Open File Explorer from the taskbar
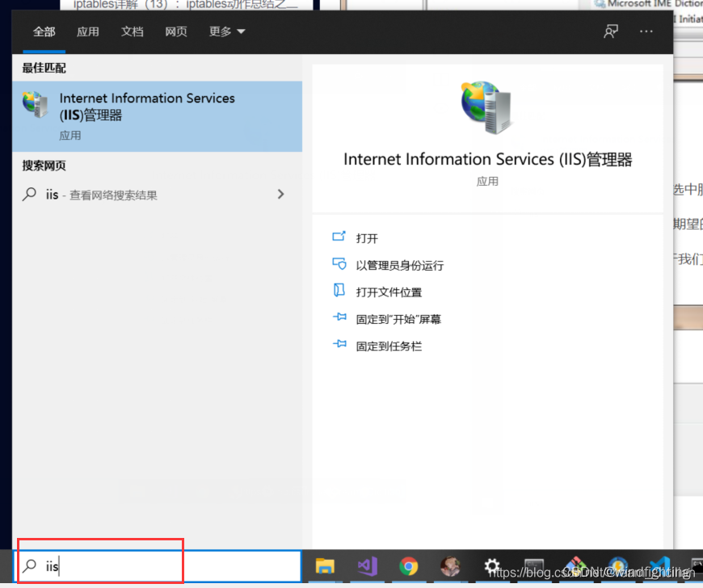This screenshot has height=588, width=703. [x=325, y=566]
